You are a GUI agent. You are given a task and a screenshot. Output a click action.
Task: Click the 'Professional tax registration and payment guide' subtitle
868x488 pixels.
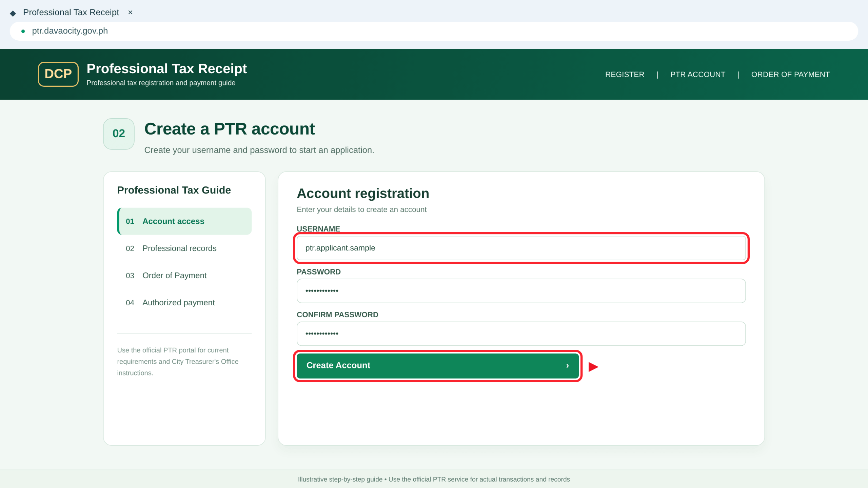click(x=161, y=83)
